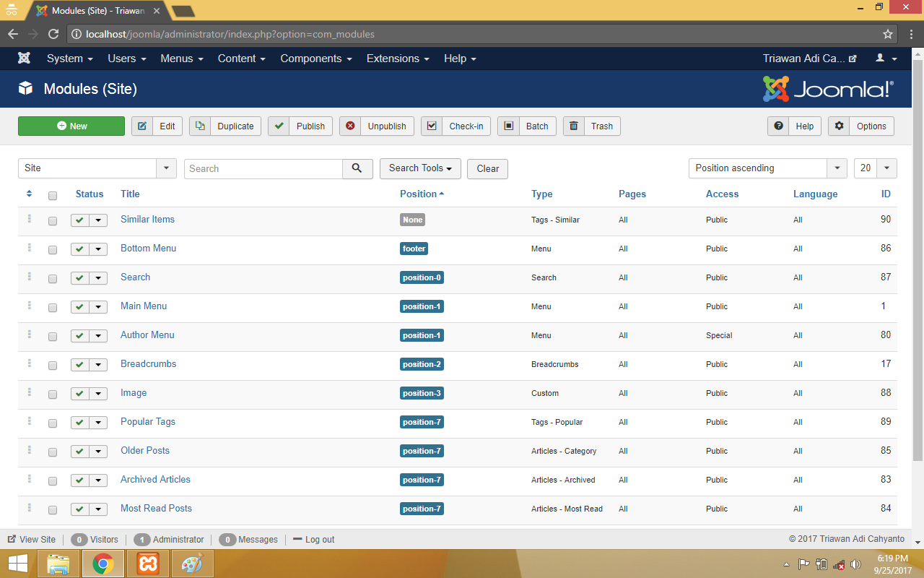
Task: Launch XAMPP from the Windows taskbar
Action: tap(148, 564)
